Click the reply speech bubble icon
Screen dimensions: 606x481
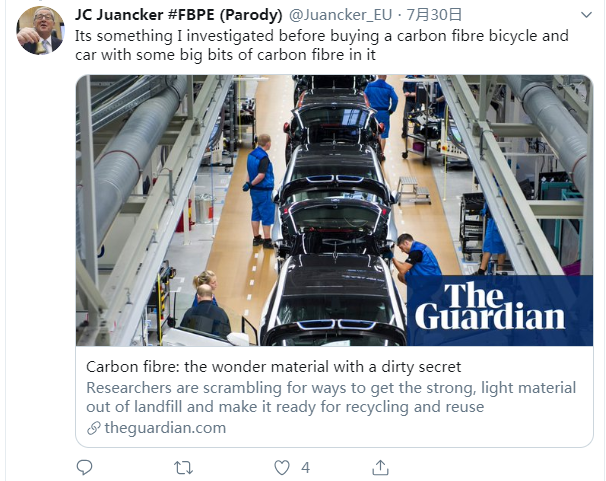(x=84, y=467)
